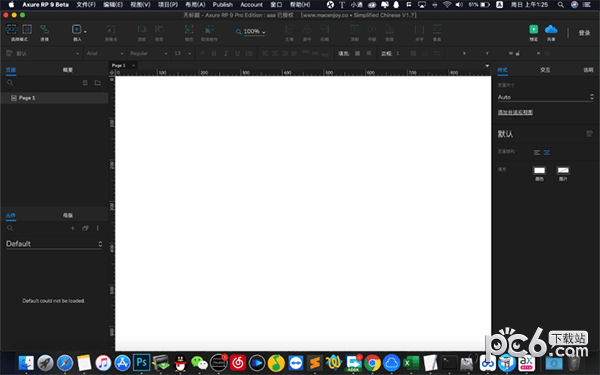Switch to the Style tab in right panel

[x=502, y=70]
